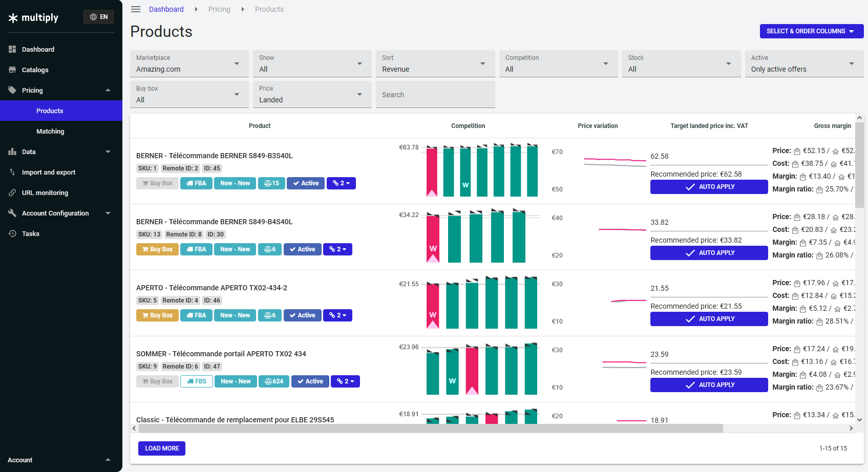Open the Marketplace dropdown

(189, 64)
